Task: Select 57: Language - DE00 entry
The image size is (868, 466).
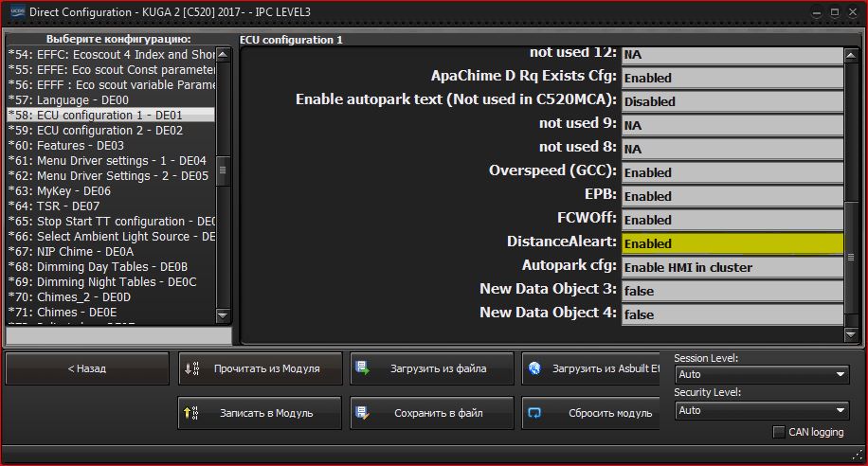Action: pos(68,100)
